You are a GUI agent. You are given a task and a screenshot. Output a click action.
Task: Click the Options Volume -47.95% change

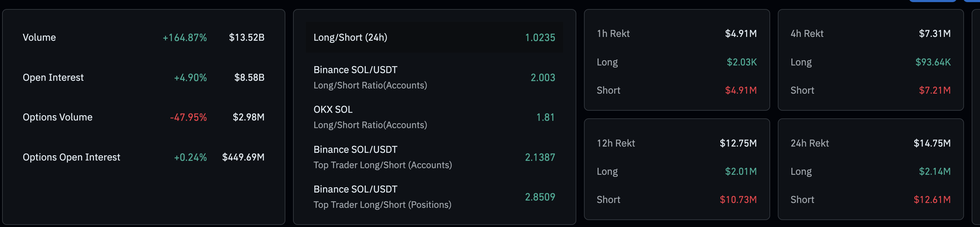(x=188, y=117)
